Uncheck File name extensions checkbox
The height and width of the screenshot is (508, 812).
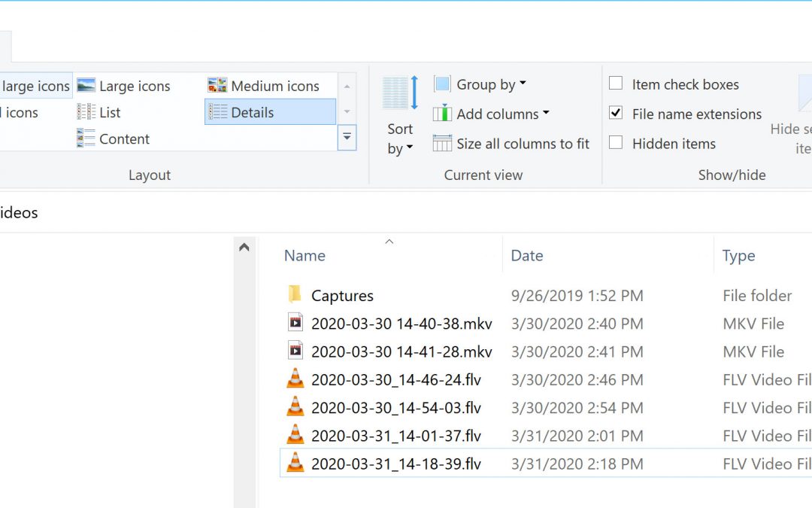coord(616,113)
